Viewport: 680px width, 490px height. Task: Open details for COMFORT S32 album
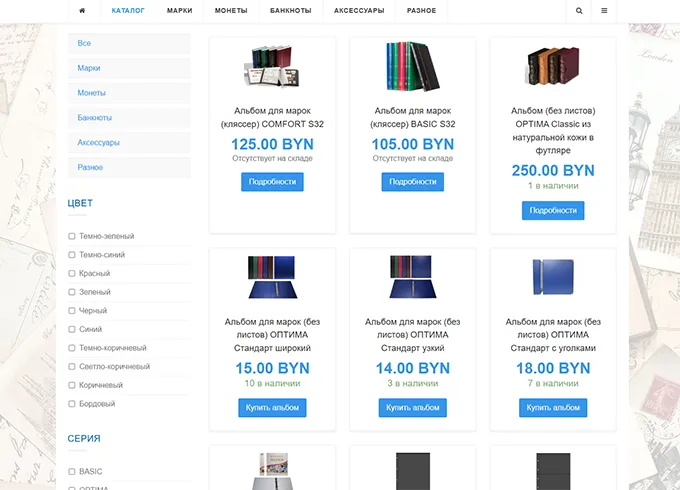[x=272, y=182]
